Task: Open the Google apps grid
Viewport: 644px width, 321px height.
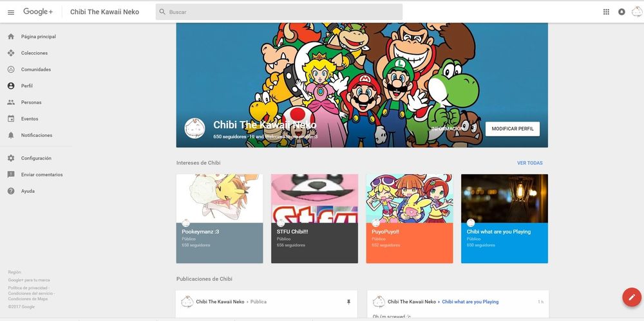Action: (606, 12)
